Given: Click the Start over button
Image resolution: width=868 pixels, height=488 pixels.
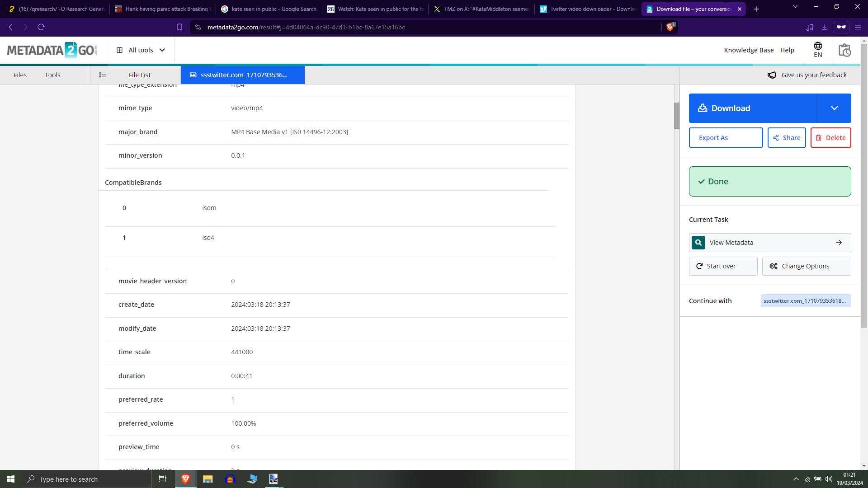Looking at the screenshot, I should click(x=723, y=266).
